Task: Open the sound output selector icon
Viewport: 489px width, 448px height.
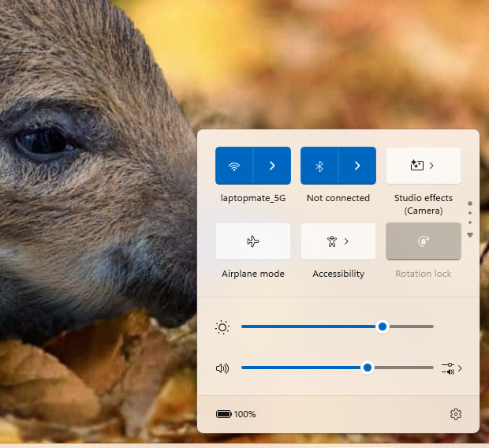Action: [451, 368]
